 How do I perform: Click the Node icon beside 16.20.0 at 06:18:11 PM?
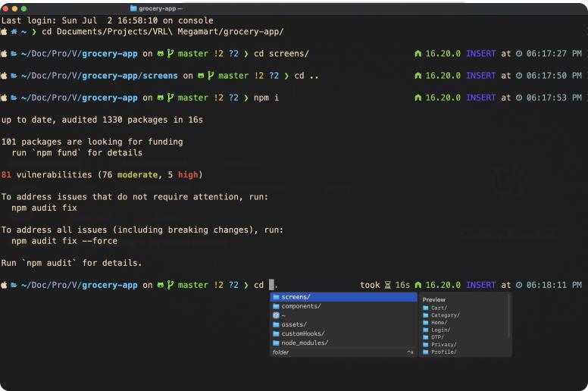click(x=418, y=285)
